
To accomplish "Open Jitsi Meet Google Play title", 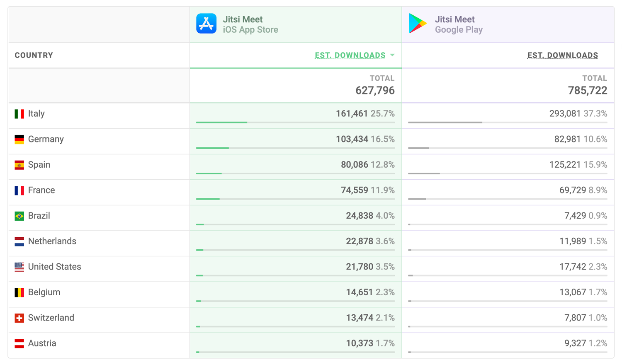I will 454,19.
